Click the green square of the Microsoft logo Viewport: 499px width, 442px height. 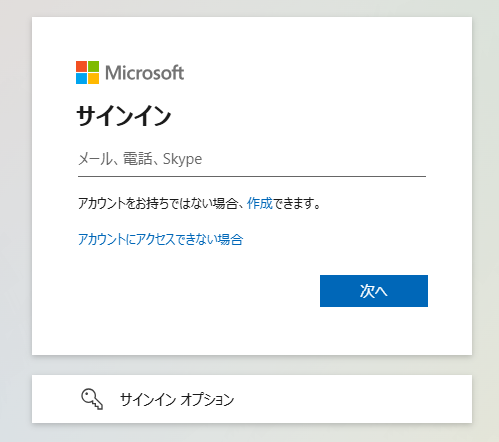coord(94,66)
